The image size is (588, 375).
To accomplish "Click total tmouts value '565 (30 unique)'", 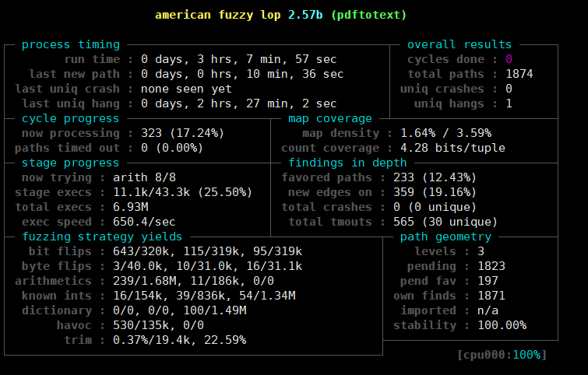I will pos(445,222).
